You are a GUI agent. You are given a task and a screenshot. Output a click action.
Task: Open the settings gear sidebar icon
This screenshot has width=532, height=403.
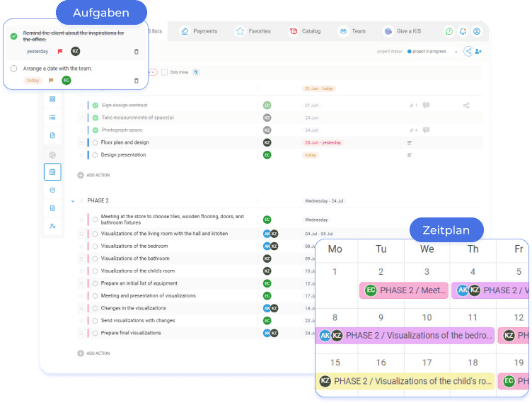pos(52,155)
